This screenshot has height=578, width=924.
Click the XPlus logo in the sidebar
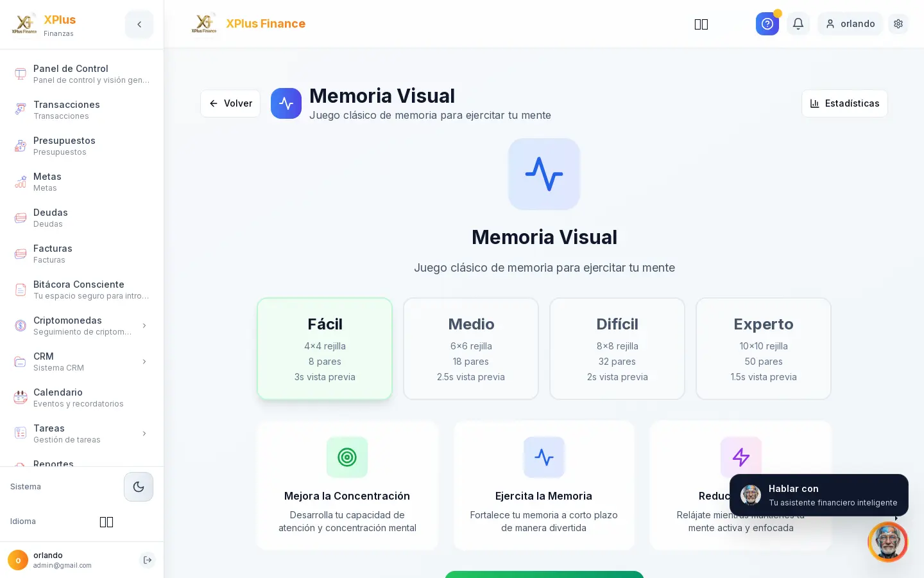point(24,24)
